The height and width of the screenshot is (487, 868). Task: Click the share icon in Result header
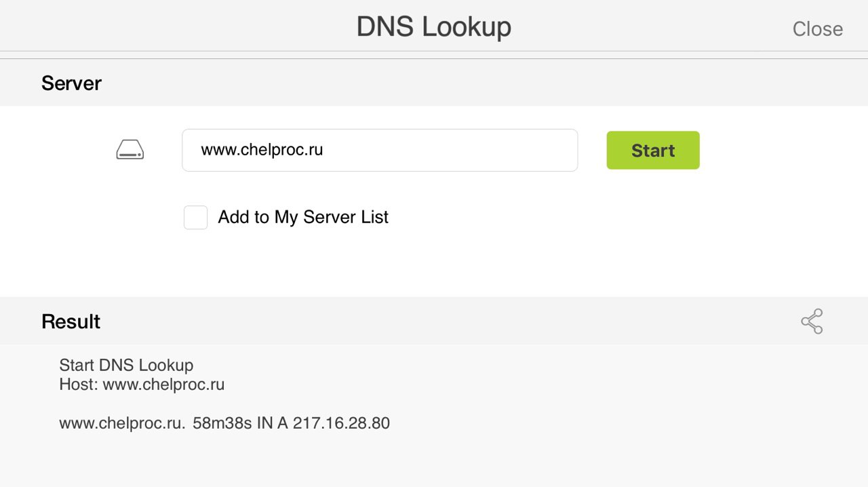(x=812, y=322)
